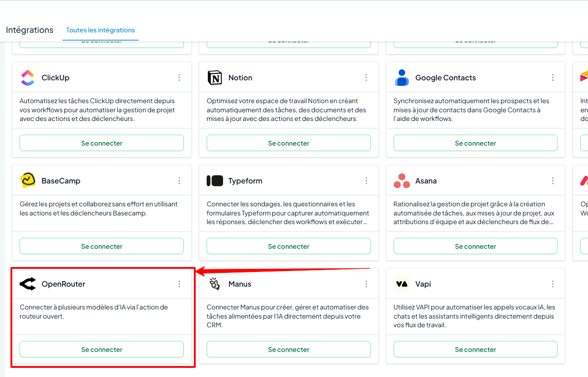
Task: Connect the Vapi integration
Action: pos(475,349)
